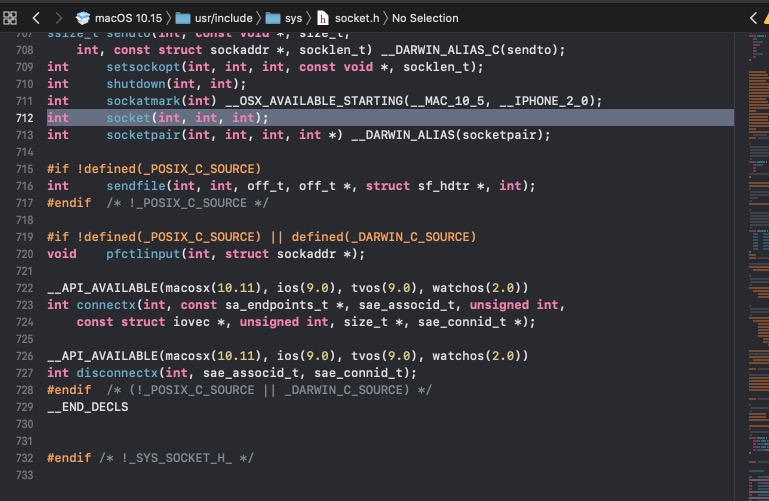769x501 pixels.
Task: Toggle breakpoint on line 723 gutter
Action: tap(20, 305)
